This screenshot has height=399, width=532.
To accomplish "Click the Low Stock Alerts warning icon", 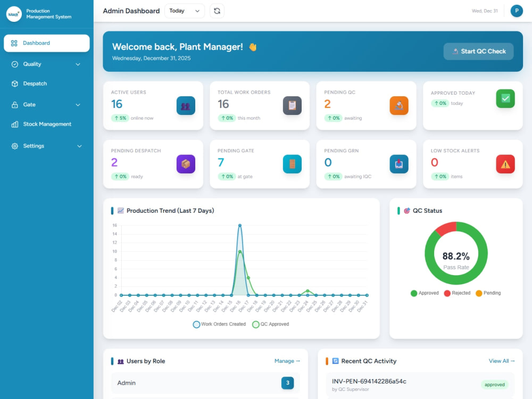I will click(505, 164).
